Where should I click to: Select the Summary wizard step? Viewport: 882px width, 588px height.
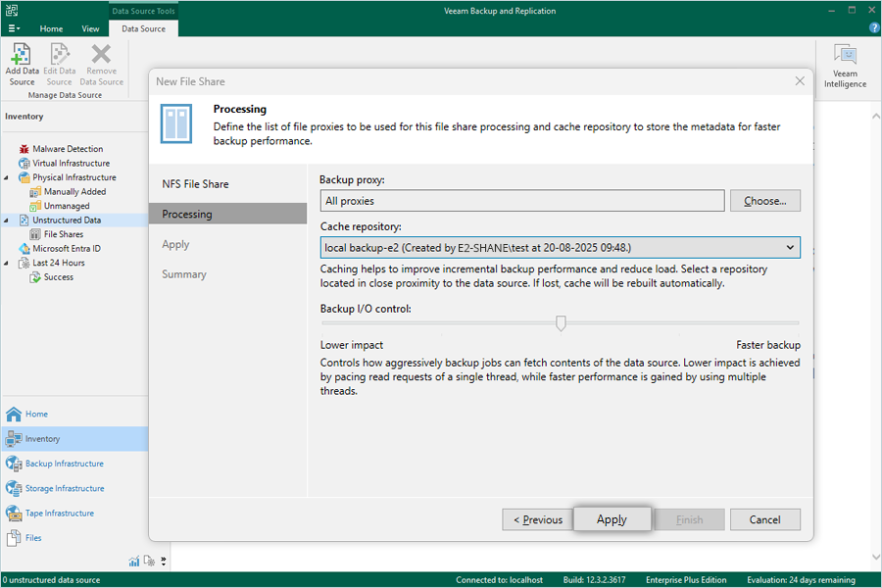point(184,274)
